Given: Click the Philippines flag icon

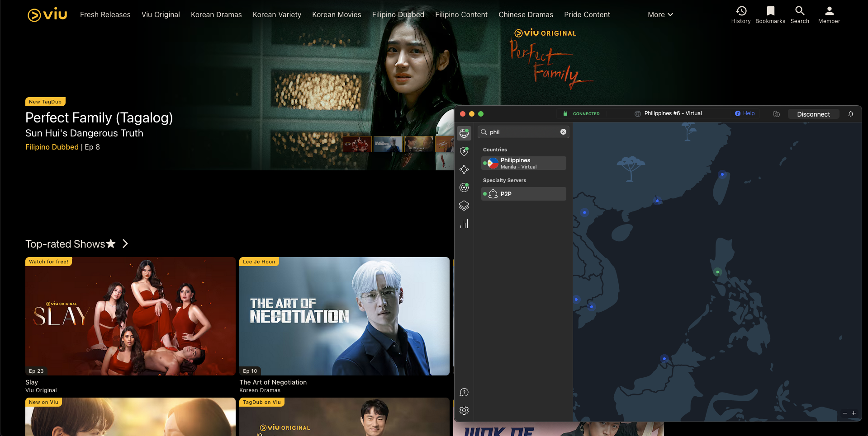Looking at the screenshot, I should 493,163.
